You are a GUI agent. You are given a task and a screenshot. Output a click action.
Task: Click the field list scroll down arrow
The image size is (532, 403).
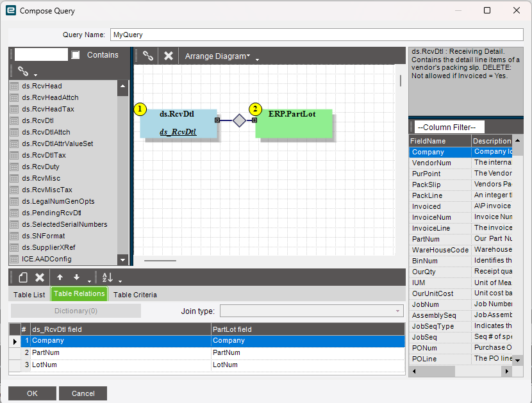tap(517, 360)
